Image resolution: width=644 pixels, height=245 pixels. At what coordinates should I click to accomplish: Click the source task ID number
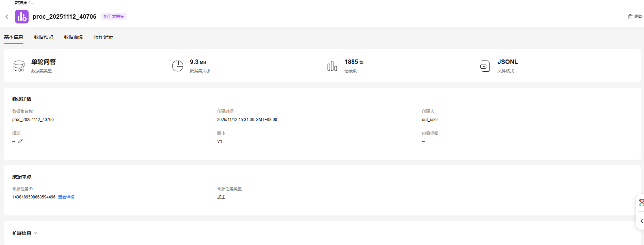pos(34,197)
